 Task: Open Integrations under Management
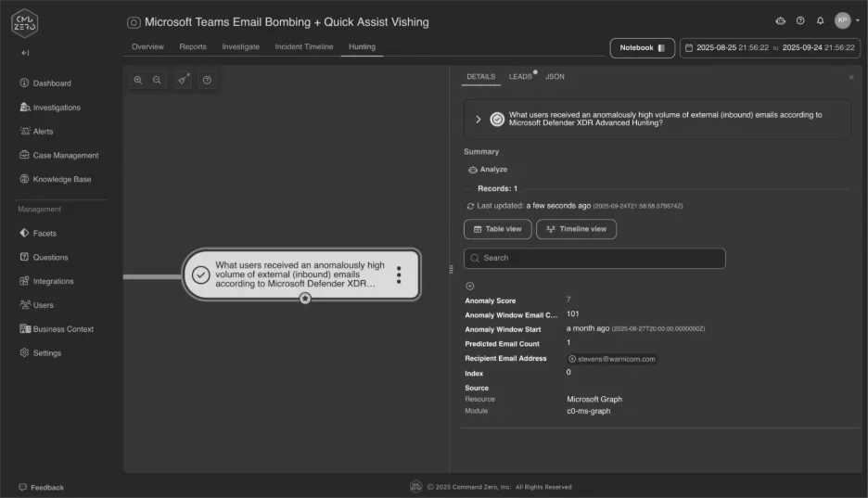[x=46, y=281]
